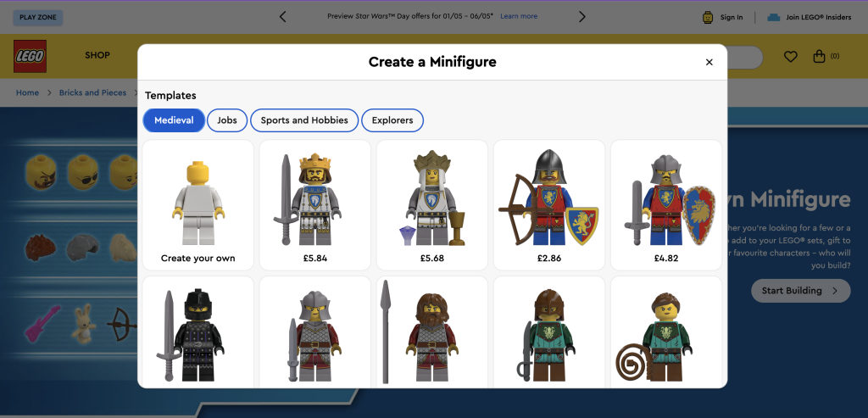The image size is (868, 418).
Task: Select the queen template priced £5.68
Action: pyautogui.click(x=432, y=205)
